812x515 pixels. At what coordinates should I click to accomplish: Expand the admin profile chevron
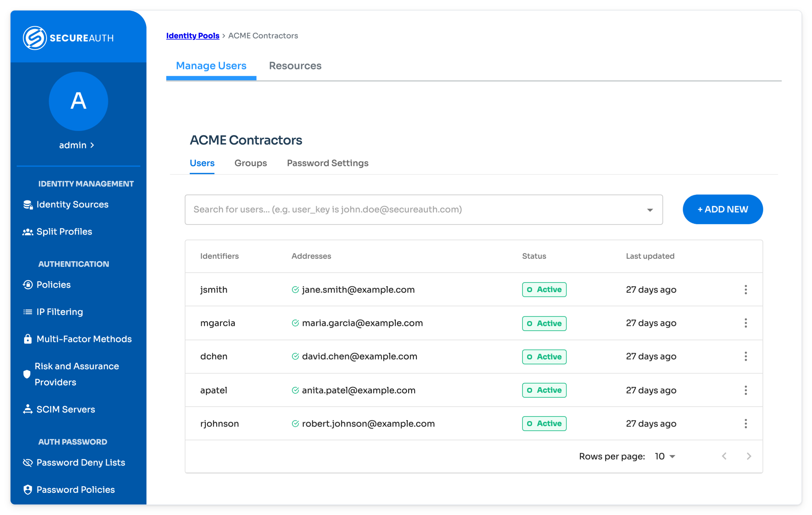[92, 145]
